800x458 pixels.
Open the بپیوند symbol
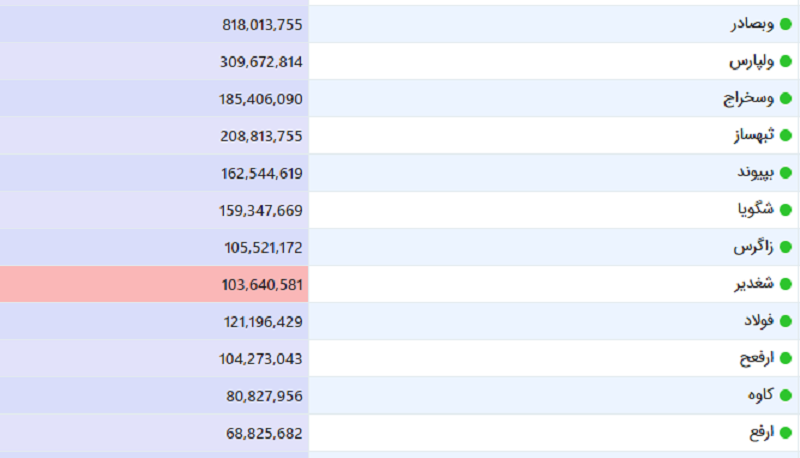(x=756, y=173)
